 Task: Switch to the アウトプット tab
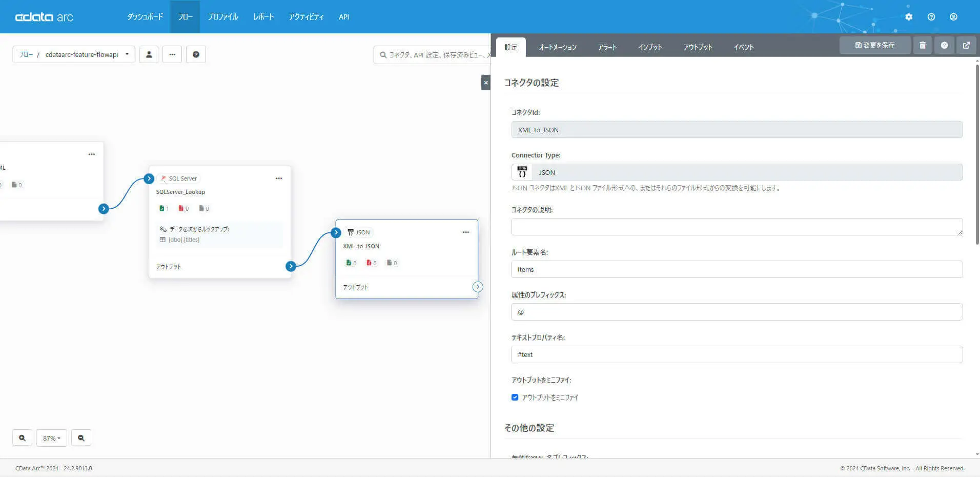point(698,47)
